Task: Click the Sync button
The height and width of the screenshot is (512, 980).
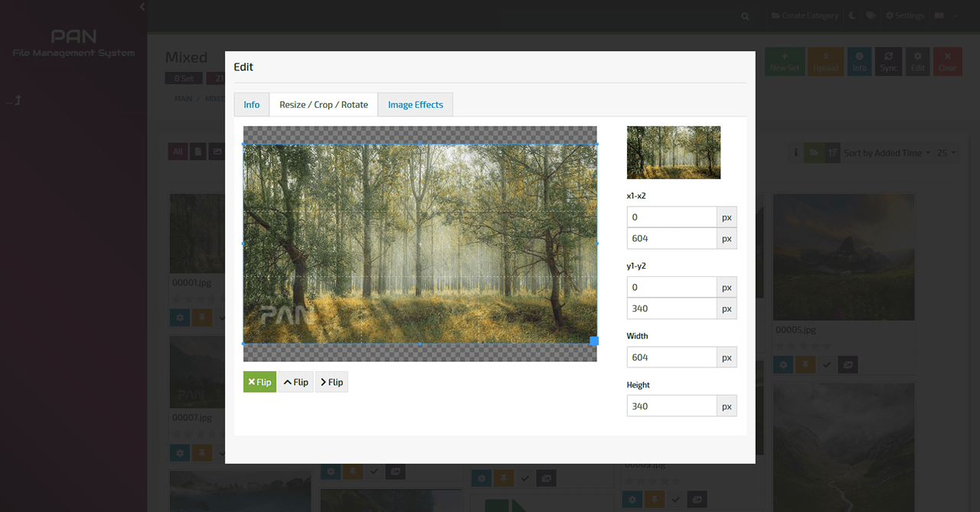Action: (888, 61)
